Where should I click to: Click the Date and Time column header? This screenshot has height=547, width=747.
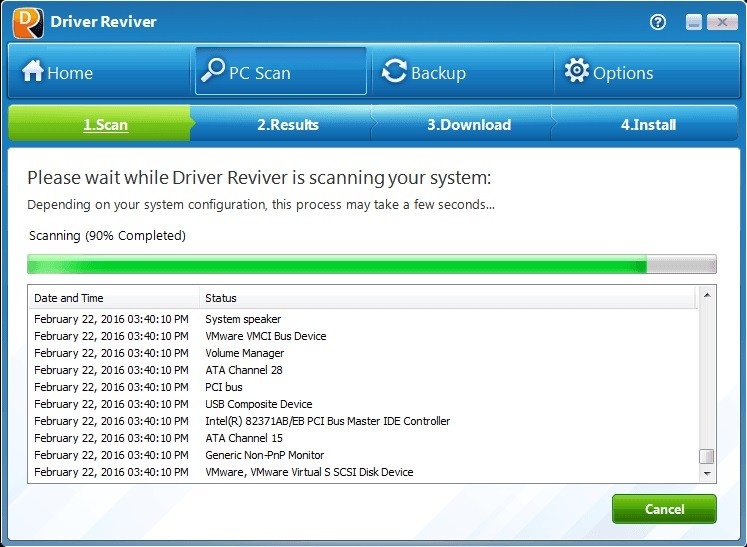pos(114,298)
